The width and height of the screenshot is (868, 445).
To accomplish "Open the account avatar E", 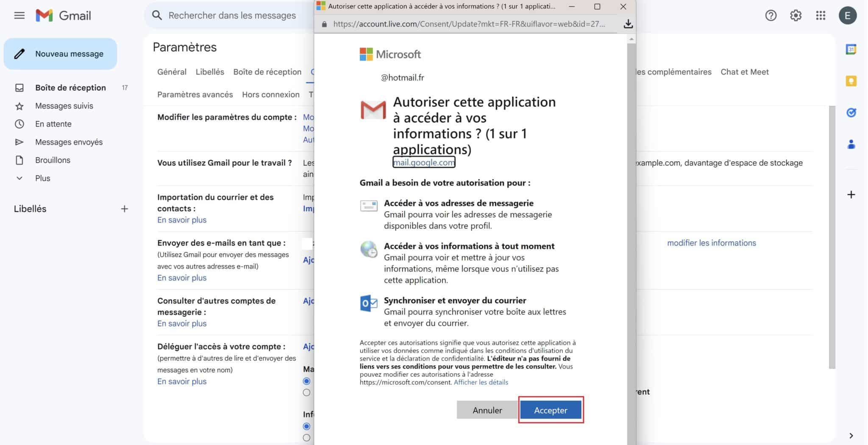I will 847,16.
